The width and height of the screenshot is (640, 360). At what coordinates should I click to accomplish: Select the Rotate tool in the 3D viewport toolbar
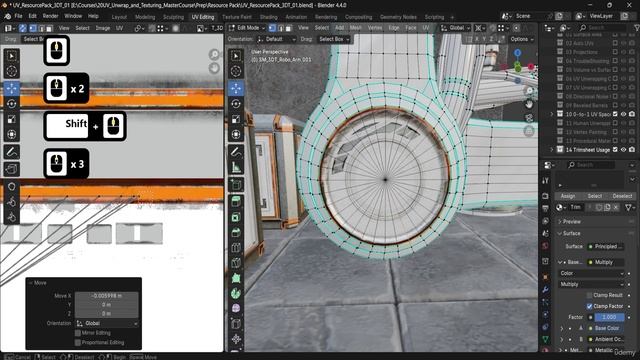(x=236, y=104)
